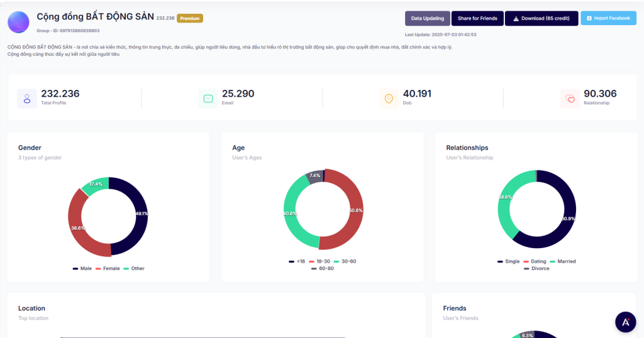Click the 232.236 Total Profile value

pos(60,94)
